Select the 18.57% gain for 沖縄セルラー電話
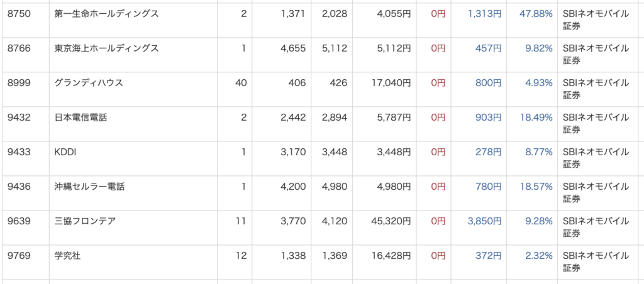Viewport: 644px width, 284px height. [536, 187]
